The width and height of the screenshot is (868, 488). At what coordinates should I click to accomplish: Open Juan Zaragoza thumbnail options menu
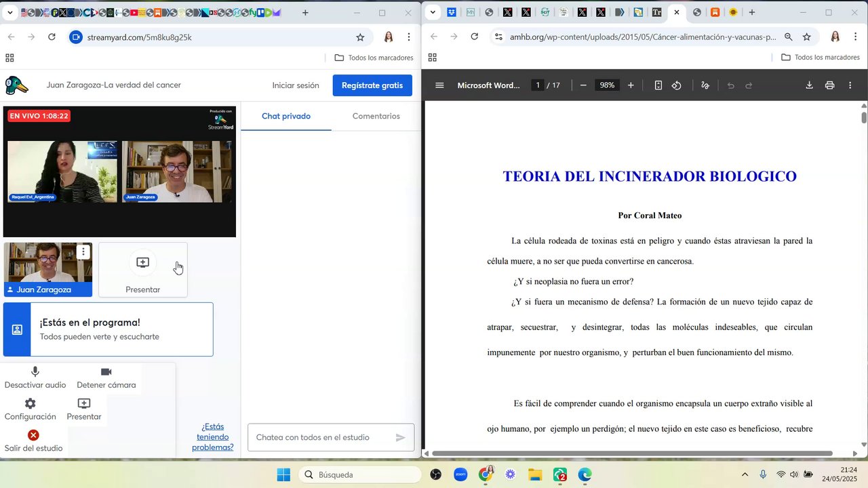pos(83,252)
